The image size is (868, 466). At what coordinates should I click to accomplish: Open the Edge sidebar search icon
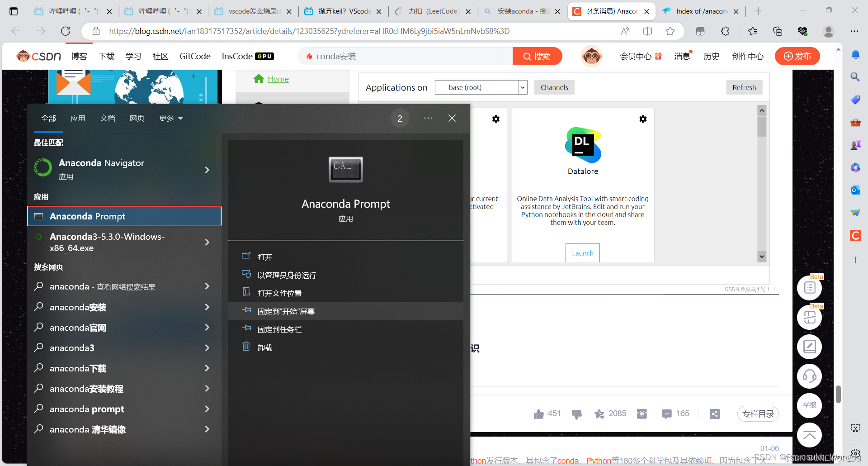(855, 77)
